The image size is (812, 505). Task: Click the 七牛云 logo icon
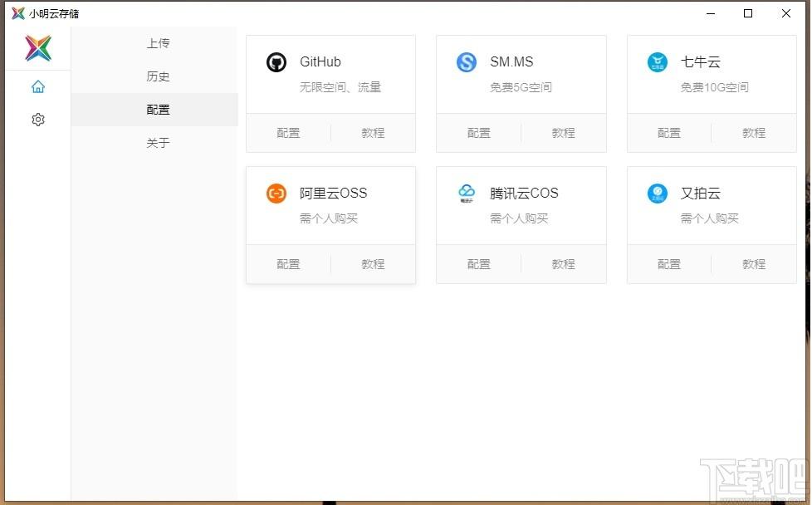tap(658, 62)
